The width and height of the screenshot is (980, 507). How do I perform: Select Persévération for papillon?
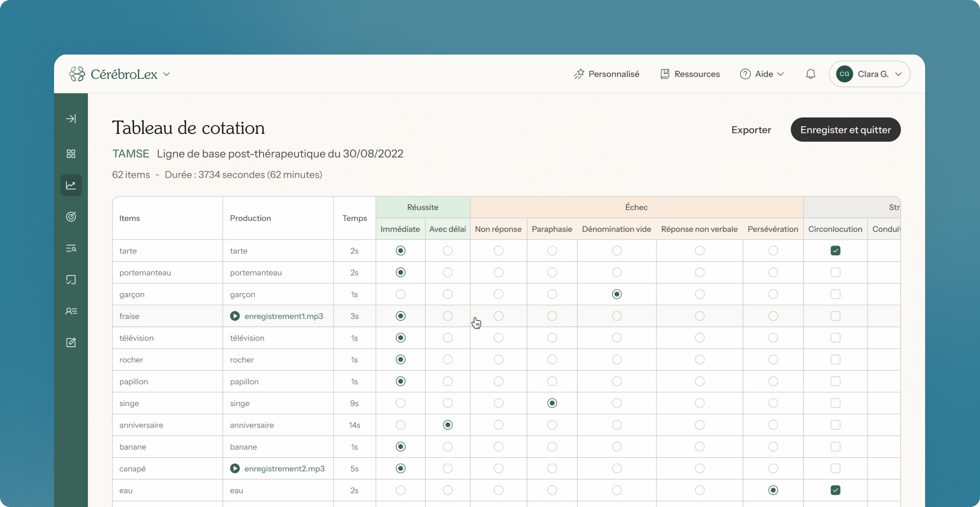pos(773,382)
